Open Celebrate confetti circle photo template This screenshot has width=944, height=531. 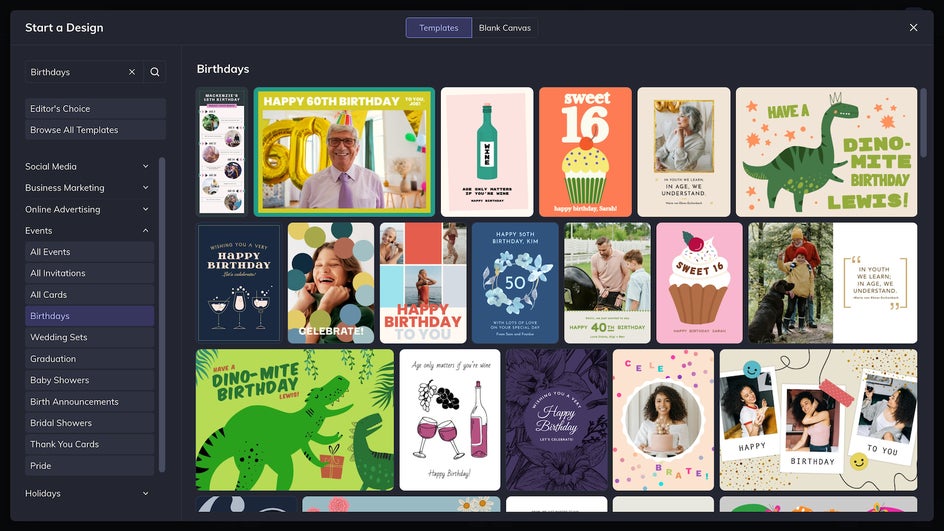[663, 420]
